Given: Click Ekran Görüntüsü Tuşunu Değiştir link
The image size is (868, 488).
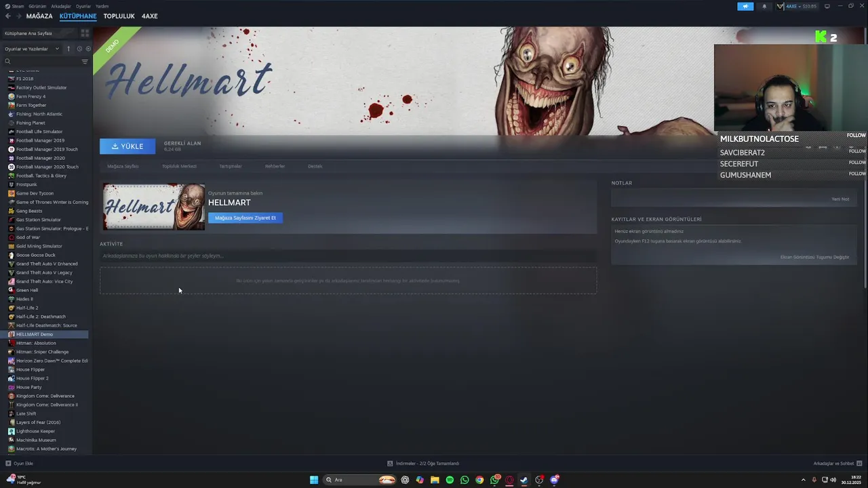Looking at the screenshot, I should (814, 257).
